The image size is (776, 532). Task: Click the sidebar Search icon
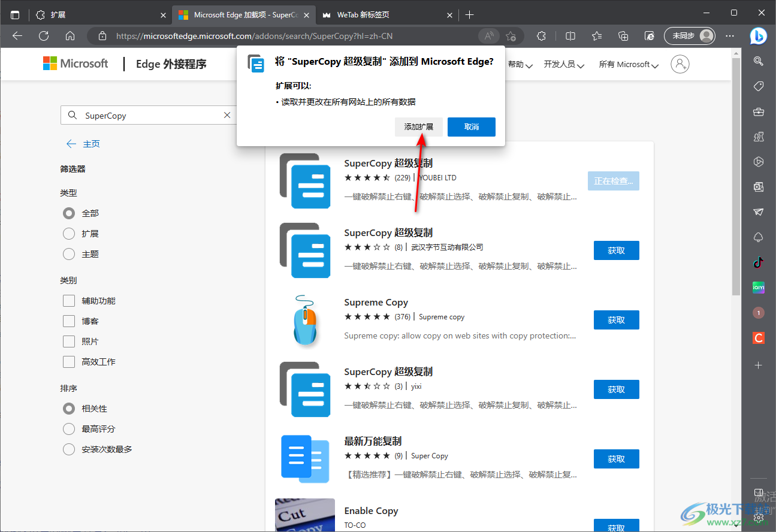coord(759,61)
